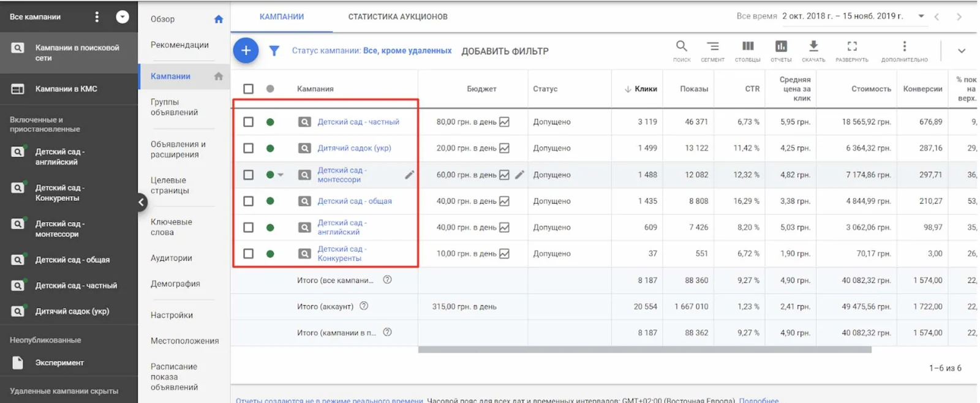Image resolution: width=980 pixels, height=403 pixels.
Task: Open the Отчеты reports icon
Action: [781, 47]
